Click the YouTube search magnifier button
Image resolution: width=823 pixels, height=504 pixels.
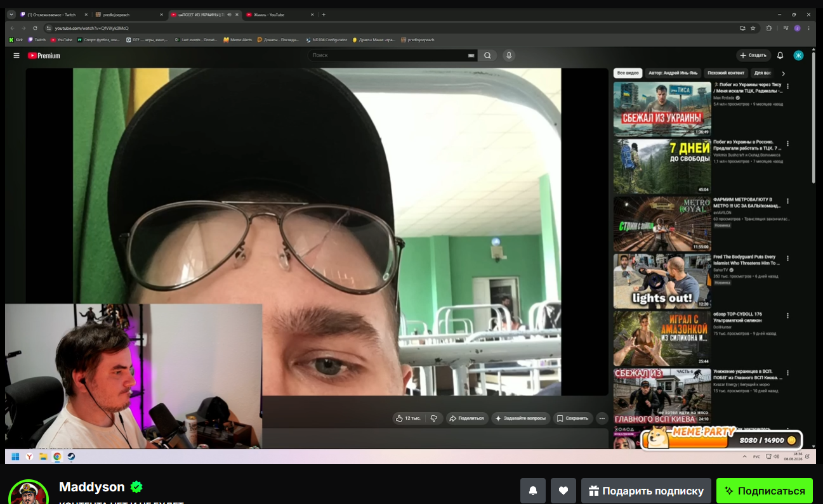coord(487,56)
